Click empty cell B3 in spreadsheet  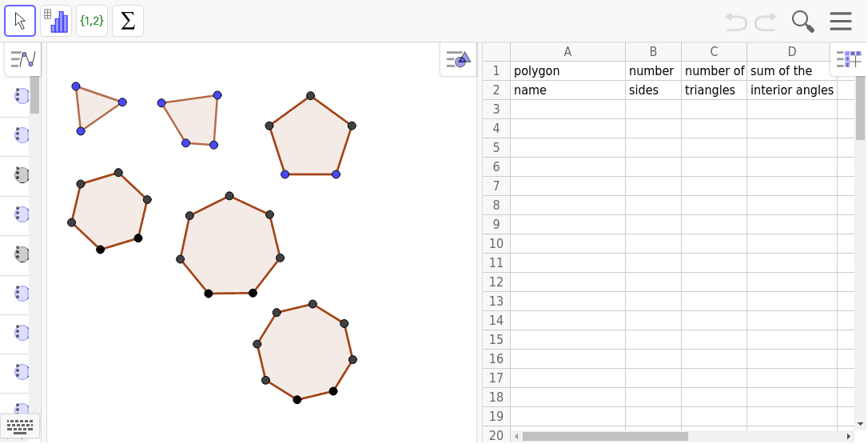click(653, 109)
